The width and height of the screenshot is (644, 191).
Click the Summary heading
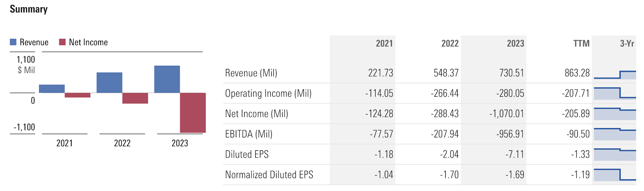click(29, 9)
